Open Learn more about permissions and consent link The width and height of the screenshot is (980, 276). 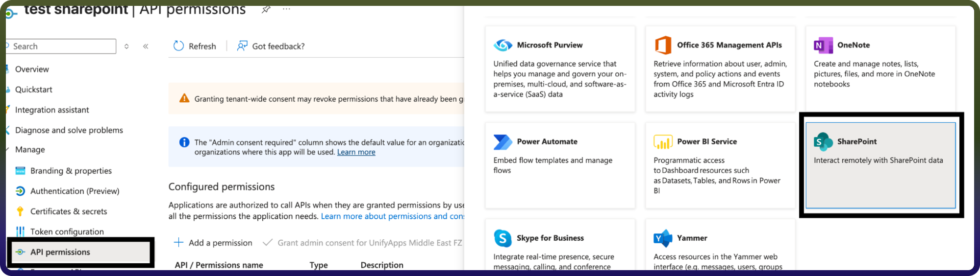click(393, 216)
